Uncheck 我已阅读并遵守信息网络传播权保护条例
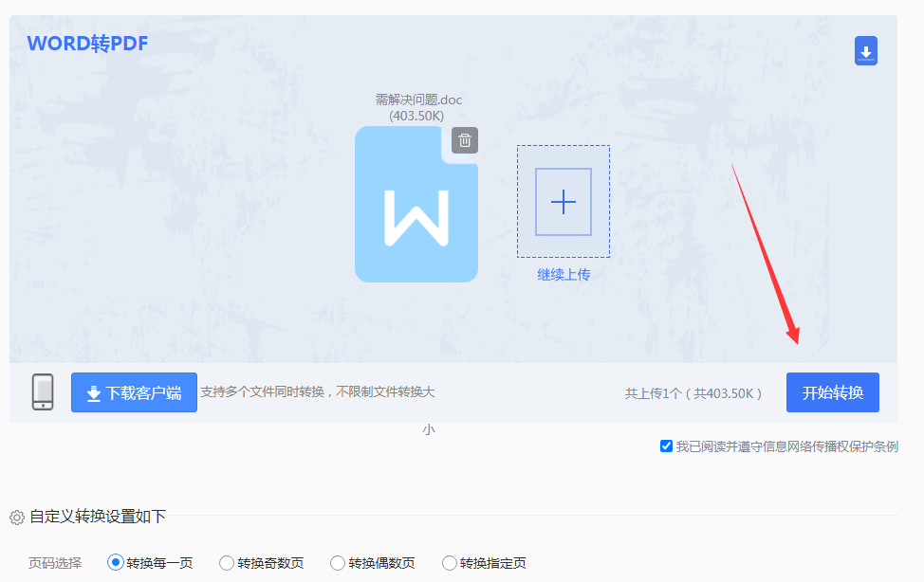 (x=667, y=446)
